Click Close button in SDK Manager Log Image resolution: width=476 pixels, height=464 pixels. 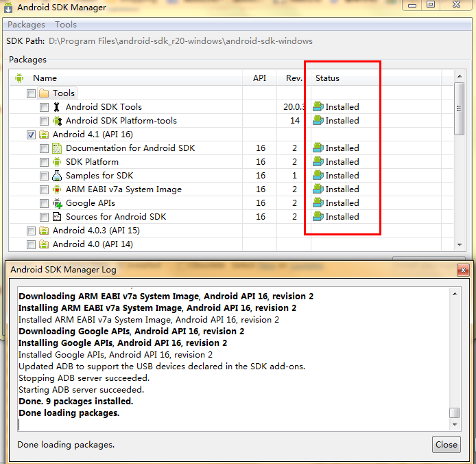click(447, 445)
